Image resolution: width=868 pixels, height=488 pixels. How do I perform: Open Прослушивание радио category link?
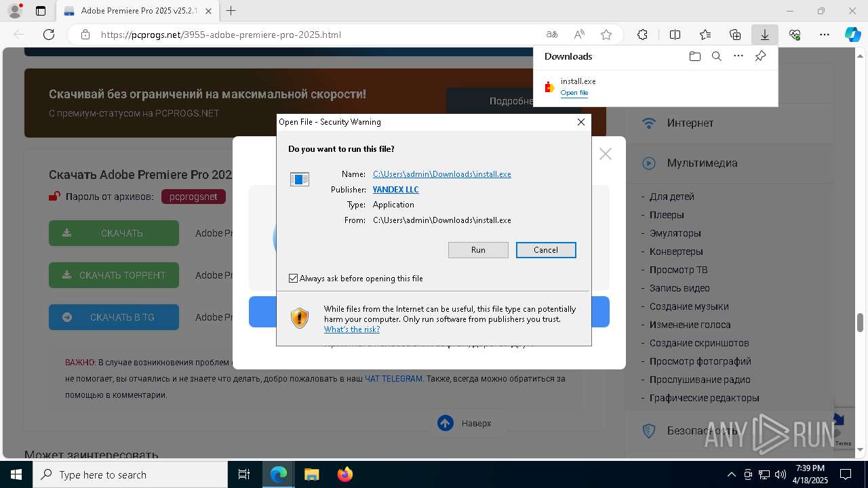pyautogui.click(x=700, y=380)
